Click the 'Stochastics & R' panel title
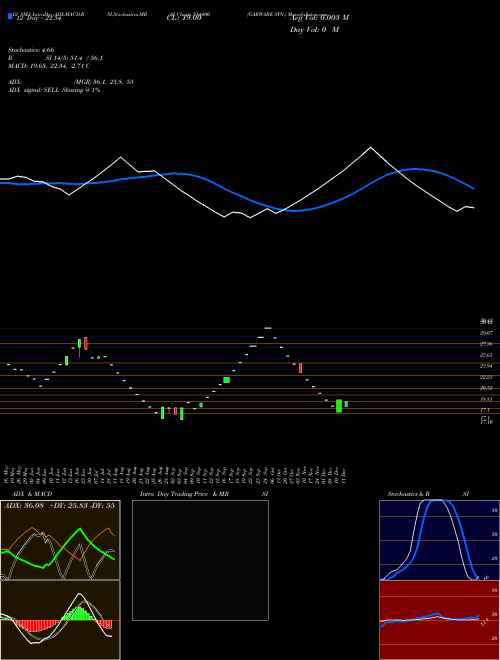This screenshot has height=660, width=500. tap(409, 494)
